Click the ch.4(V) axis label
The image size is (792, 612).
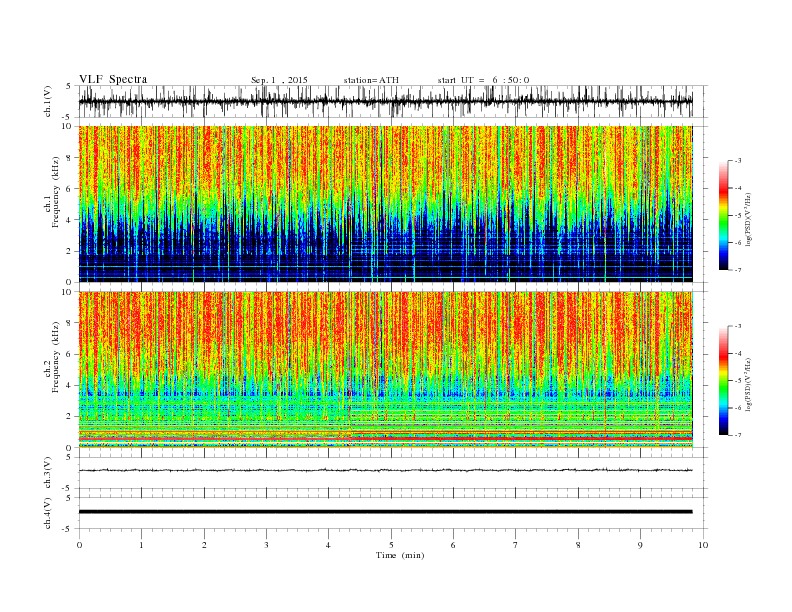coord(48,513)
